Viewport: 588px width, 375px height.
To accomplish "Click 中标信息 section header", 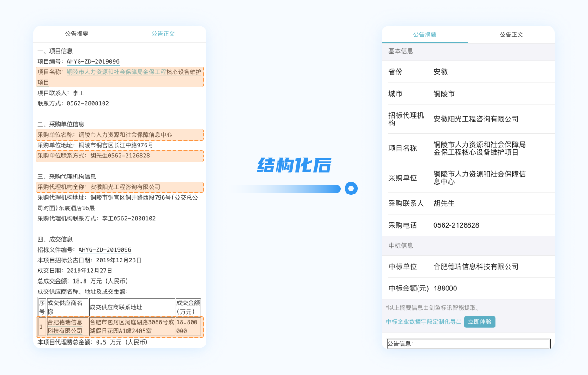I will click(x=401, y=246).
